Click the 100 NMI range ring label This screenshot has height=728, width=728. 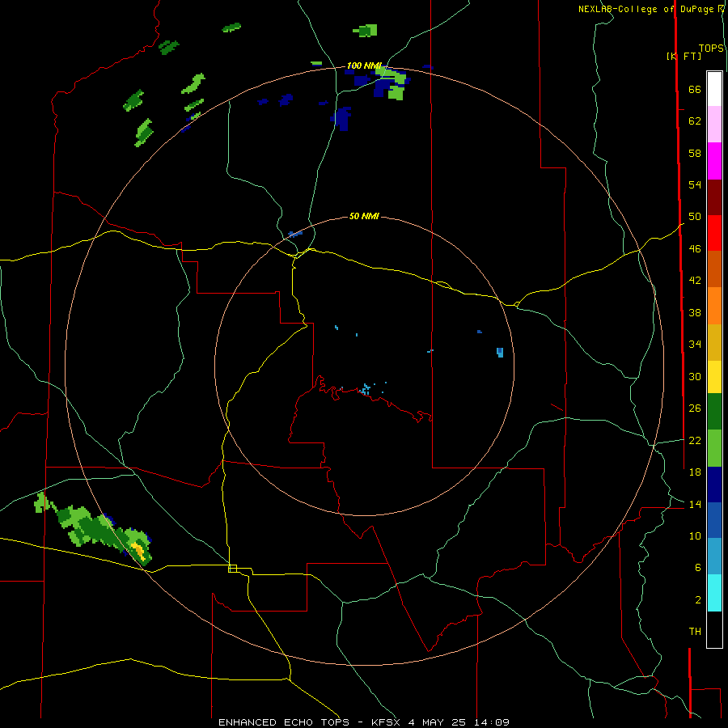point(364,66)
